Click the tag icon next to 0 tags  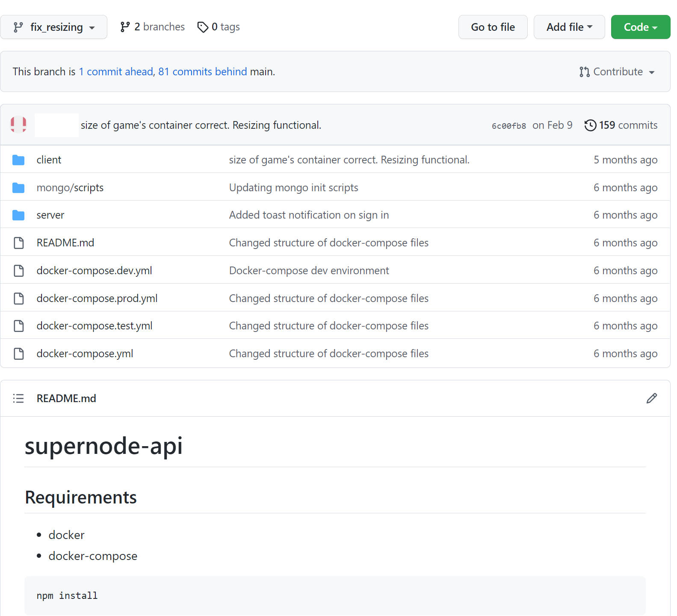pos(203,27)
